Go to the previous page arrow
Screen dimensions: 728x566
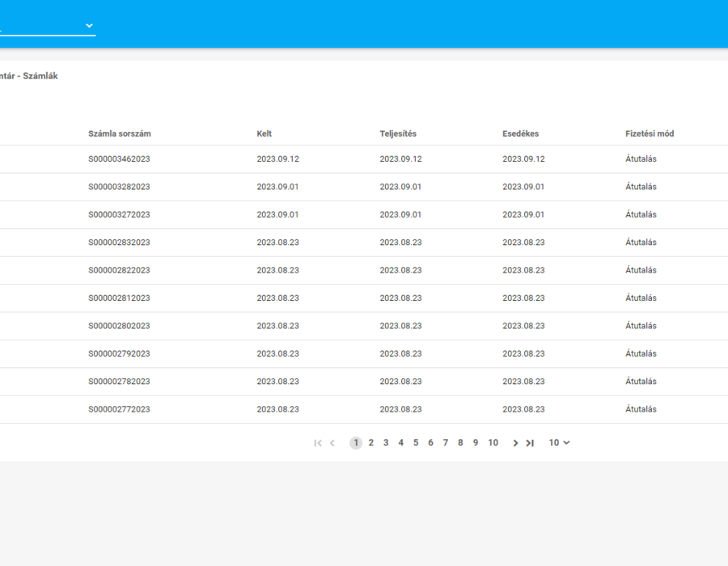point(332,443)
